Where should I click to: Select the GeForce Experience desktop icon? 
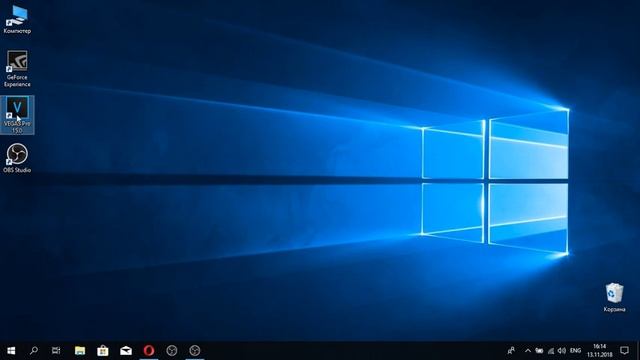tap(17, 69)
